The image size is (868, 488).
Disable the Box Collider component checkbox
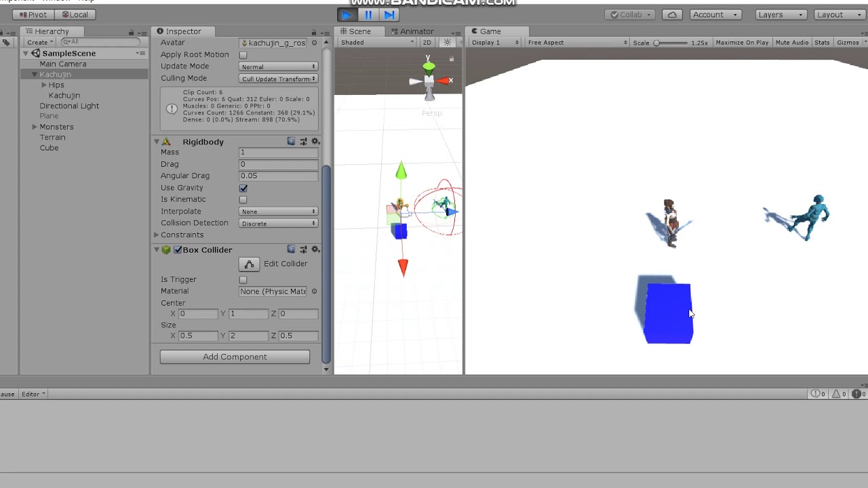(x=178, y=250)
